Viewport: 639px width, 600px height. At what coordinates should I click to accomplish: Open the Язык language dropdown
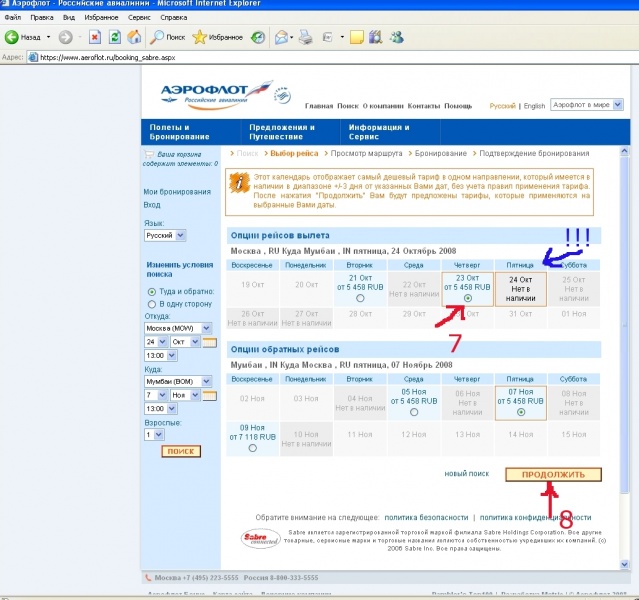[180, 236]
